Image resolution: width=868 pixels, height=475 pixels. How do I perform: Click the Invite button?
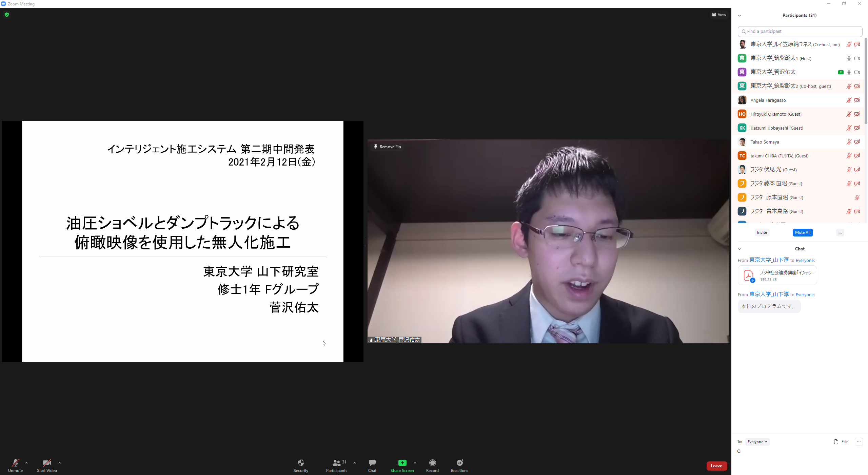[762, 232]
